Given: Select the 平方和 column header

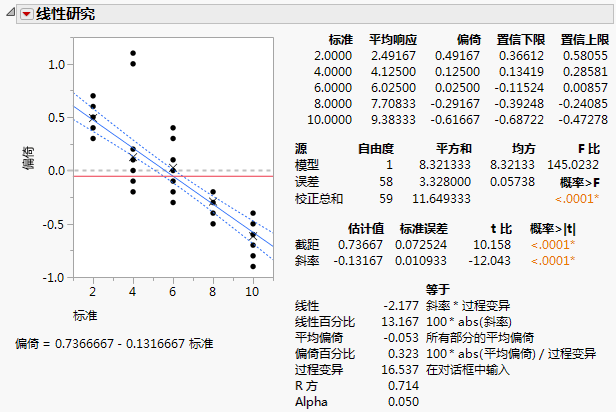Looking at the screenshot, I should coord(454,149).
